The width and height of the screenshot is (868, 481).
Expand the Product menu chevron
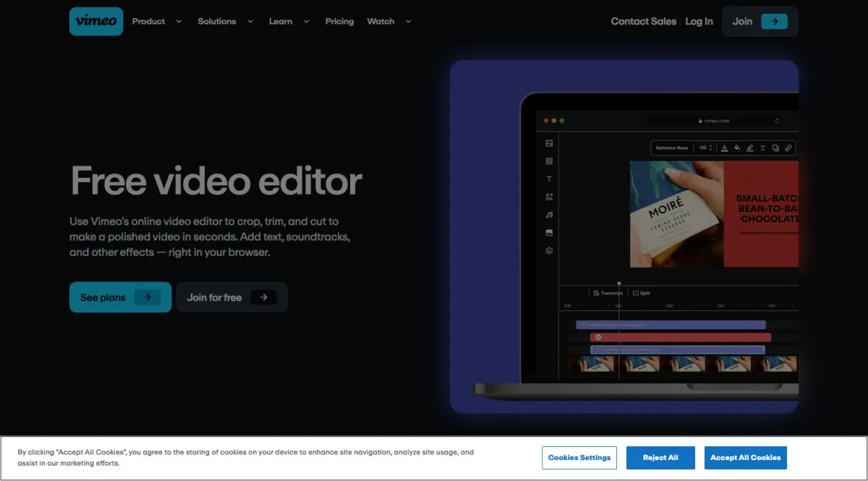[x=179, y=22]
